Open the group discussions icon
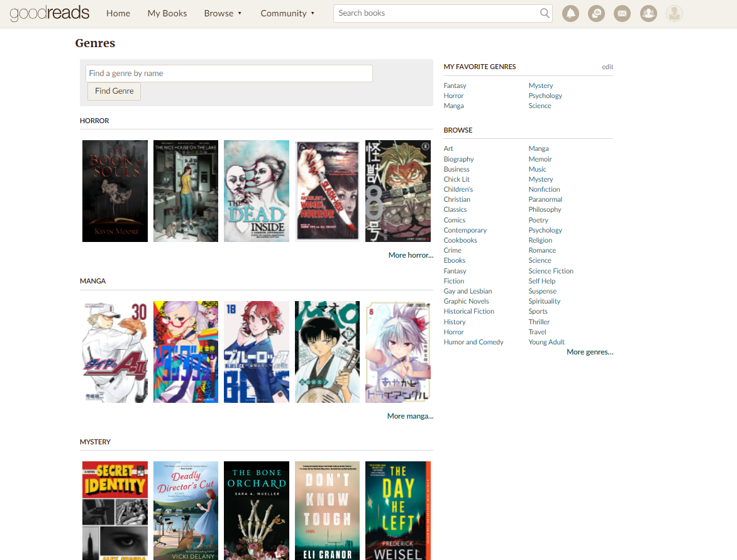 (x=596, y=13)
